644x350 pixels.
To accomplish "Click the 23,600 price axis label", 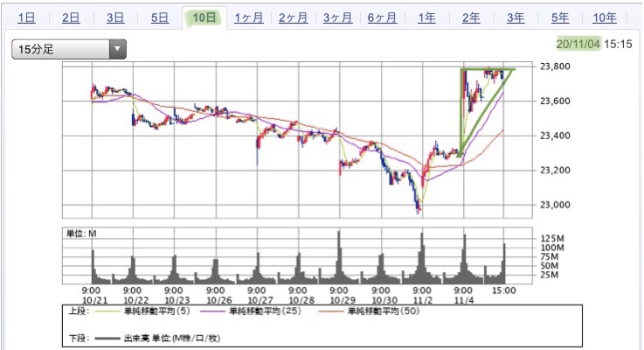I will tap(555, 101).
